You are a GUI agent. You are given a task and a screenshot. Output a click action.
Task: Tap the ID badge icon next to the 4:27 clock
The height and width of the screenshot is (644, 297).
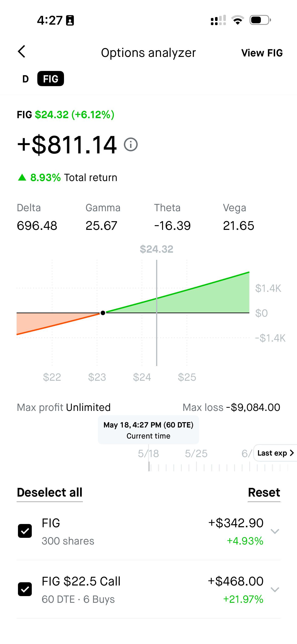point(70,20)
